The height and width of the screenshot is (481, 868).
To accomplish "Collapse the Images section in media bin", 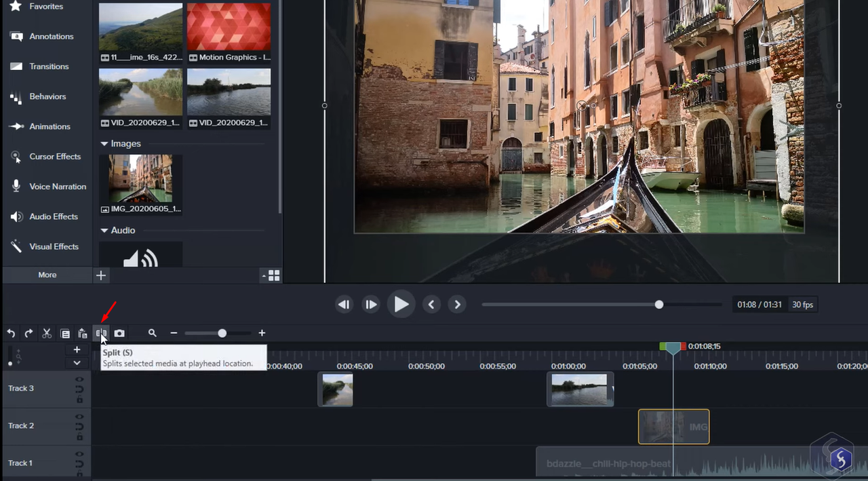I will pos(104,144).
